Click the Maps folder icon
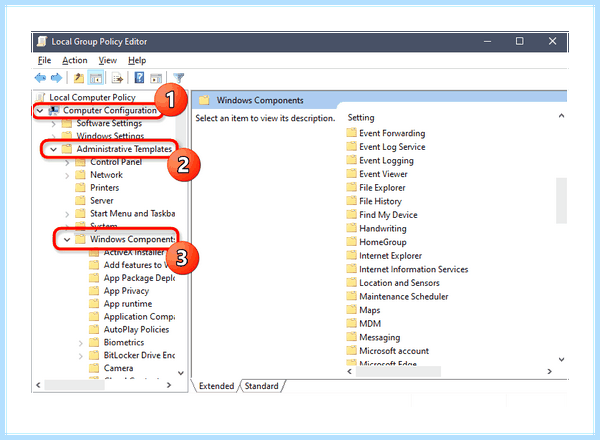600x440 pixels. (x=351, y=310)
